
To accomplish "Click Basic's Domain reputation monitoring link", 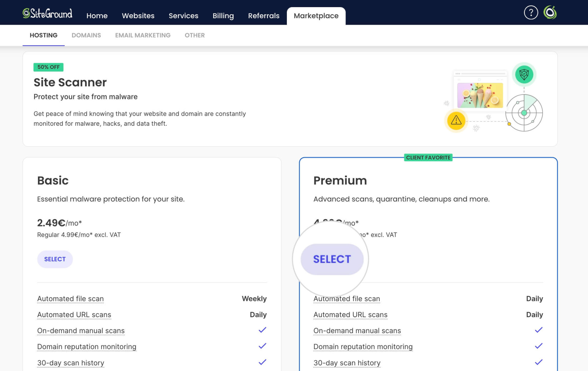I will click(x=87, y=347).
